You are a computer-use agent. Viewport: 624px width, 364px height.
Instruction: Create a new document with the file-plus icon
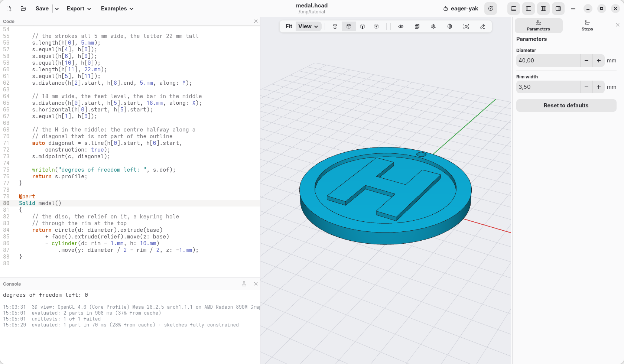[9, 9]
